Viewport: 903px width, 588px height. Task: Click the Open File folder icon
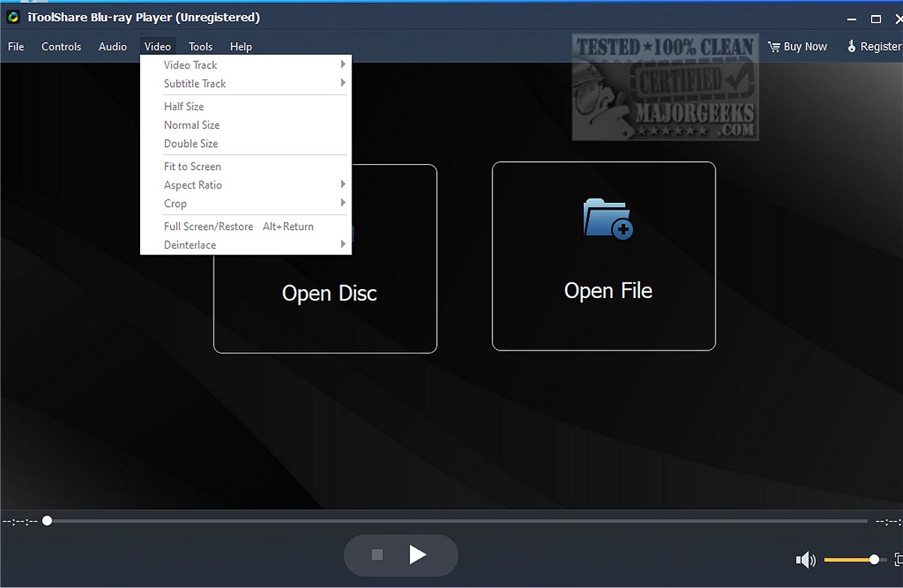pyautogui.click(x=608, y=219)
